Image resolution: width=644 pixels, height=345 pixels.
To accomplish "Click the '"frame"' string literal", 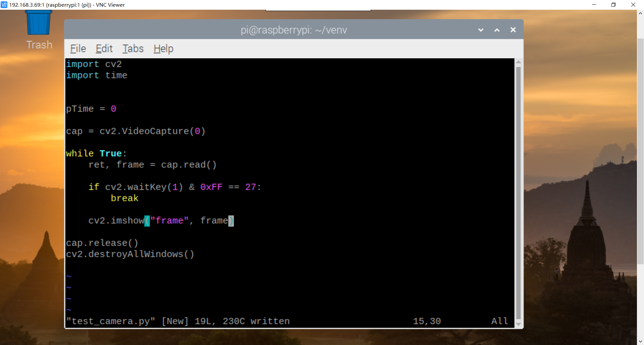I will click(x=169, y=221).
